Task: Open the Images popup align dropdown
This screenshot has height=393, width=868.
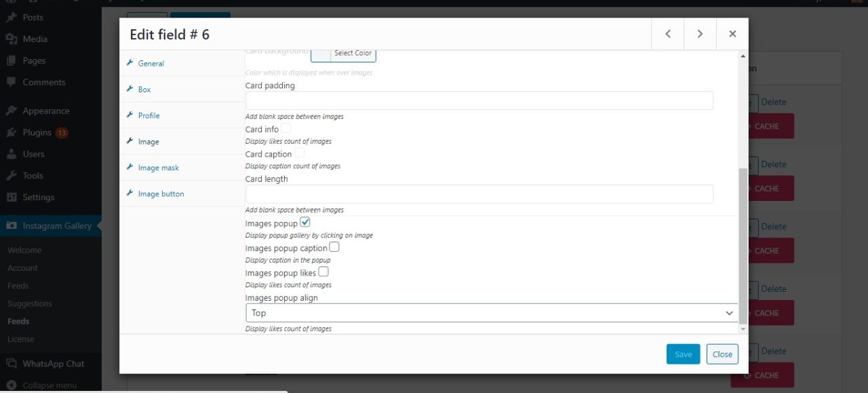Action: pos(492,313)
